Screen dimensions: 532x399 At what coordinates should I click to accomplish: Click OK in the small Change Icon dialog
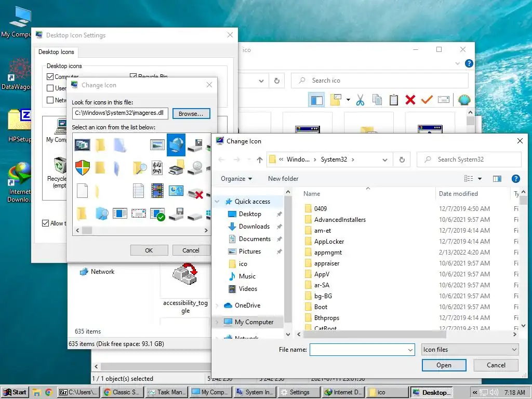pyautogui.click(x=149, y=250)
